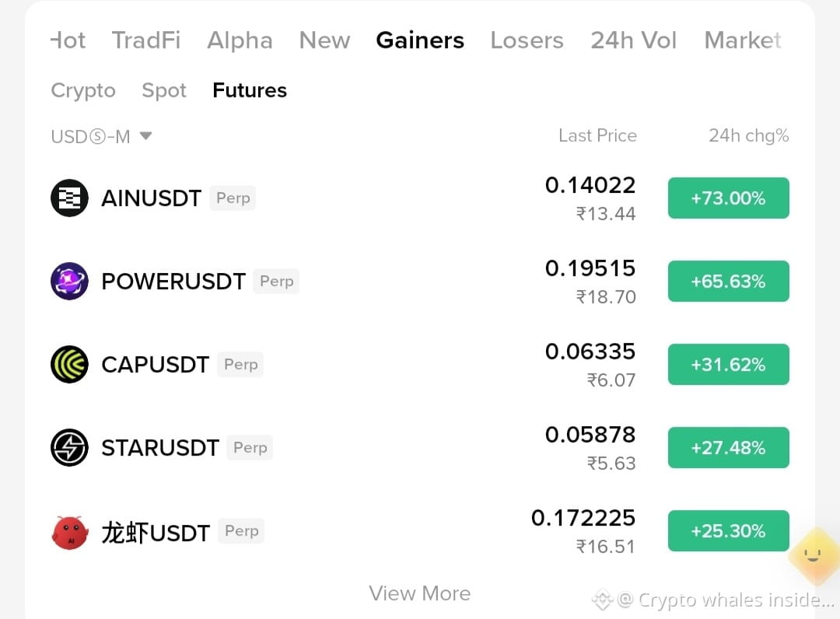Open the TradFi tab
This screenshot has height=619, width=840.
pyautogui.click(x=146, y=40)
